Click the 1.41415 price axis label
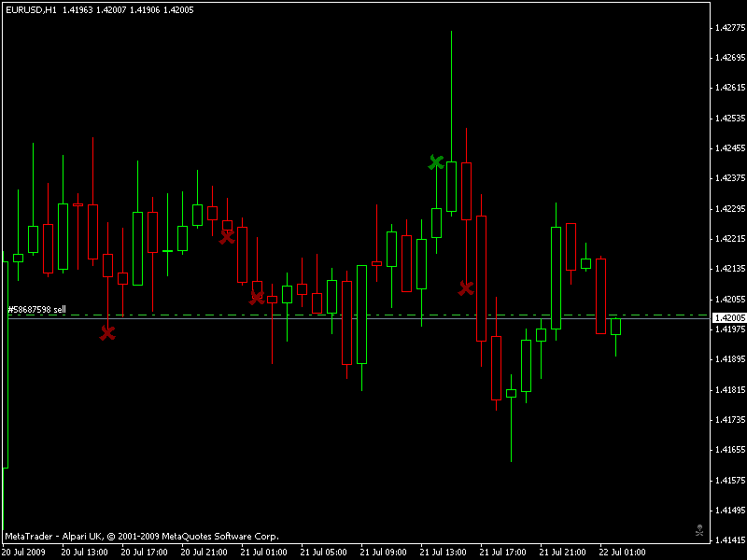Image resolution: width=747 pixels, height=560 pixels. tap(730, 540)
